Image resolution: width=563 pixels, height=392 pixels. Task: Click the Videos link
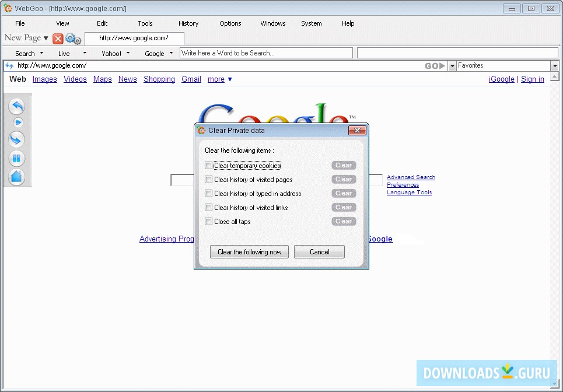pyautogui.click(x=75, y=79)
